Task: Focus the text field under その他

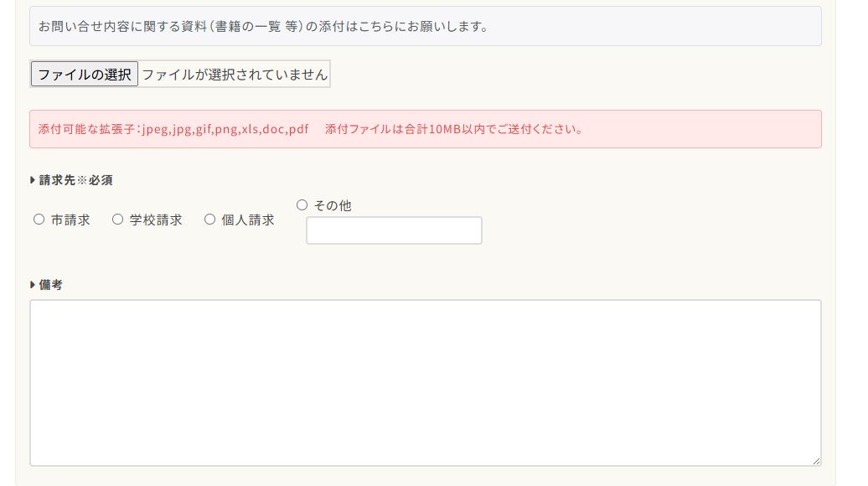Action: click(394, 230)
